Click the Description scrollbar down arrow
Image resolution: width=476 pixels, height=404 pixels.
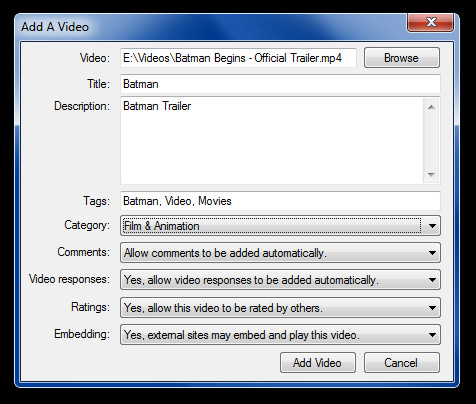pos(431,174)
